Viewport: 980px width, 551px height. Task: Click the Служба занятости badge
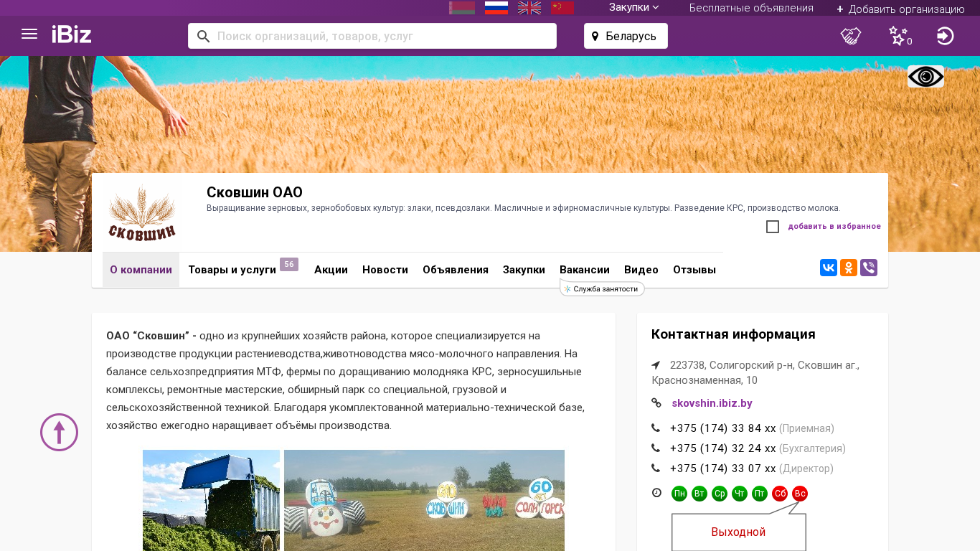[603, 288]
